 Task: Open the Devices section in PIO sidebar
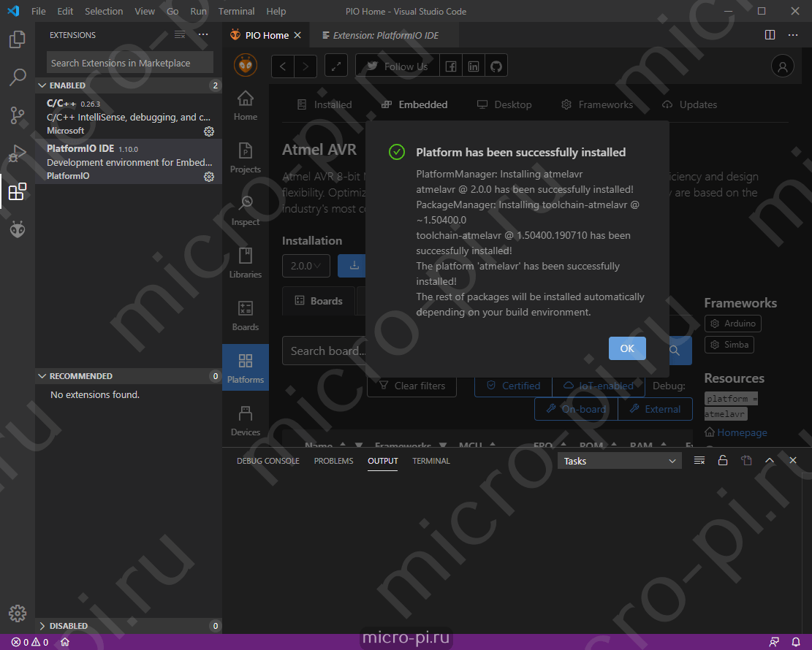[x=246, y=419]
